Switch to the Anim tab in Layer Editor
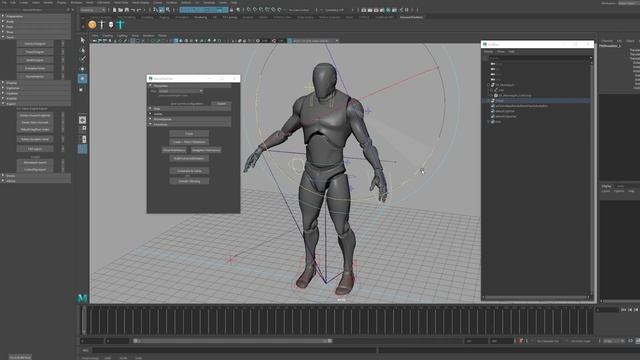The height and width of the screenshot is (360, 640). [x=620, y=186]
